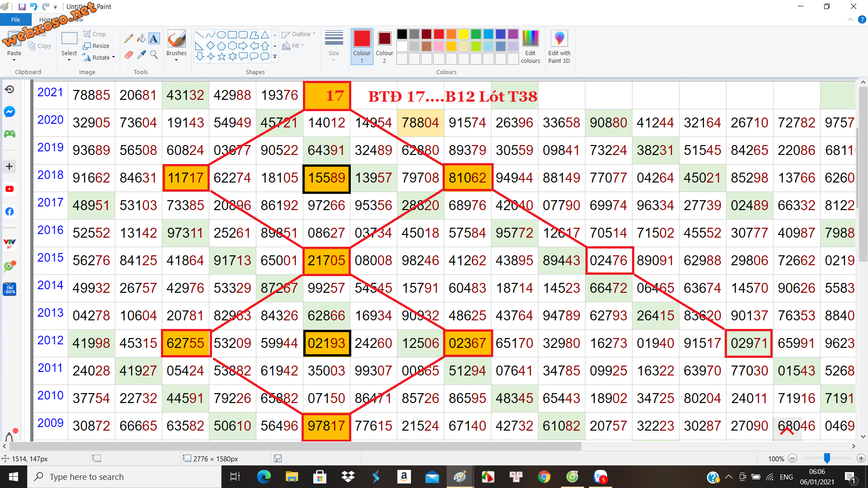Open the Brushes tool
This screenshot has width=868, height=488.
[x=176, y=45]
